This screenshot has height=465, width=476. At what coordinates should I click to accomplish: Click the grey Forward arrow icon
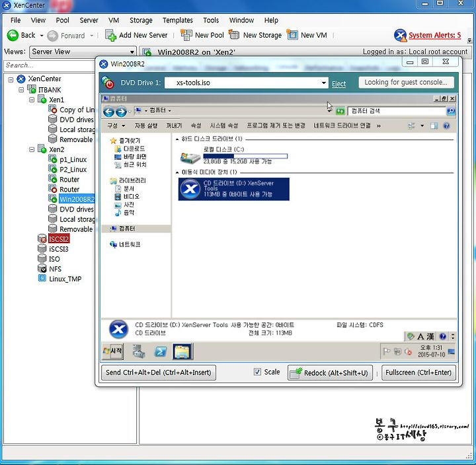(x=52, y=36)
